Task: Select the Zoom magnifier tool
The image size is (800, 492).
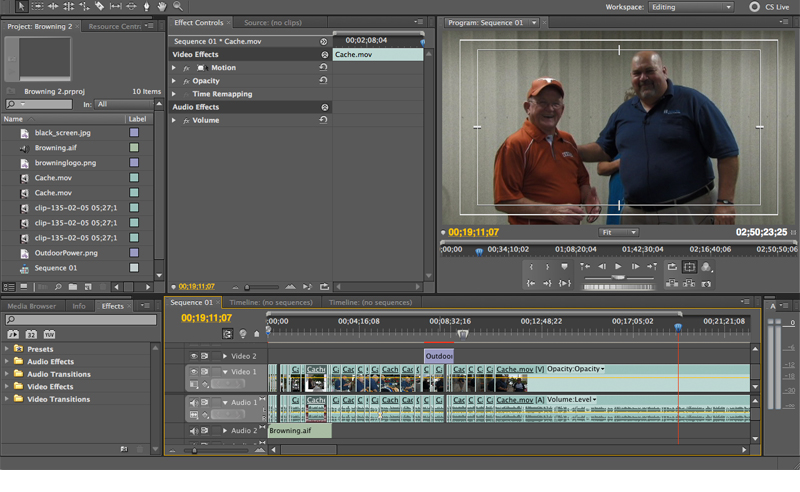Action: click(x=178, y=6)
